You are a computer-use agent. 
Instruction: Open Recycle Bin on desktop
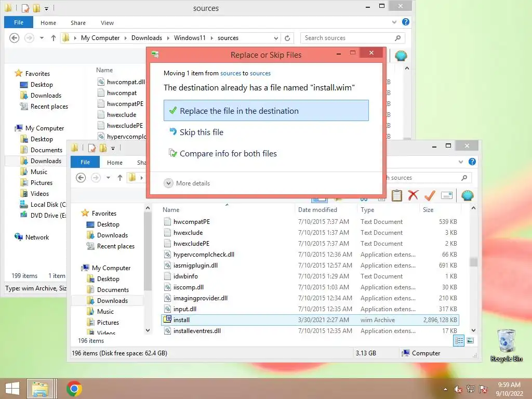click(506, 345)
